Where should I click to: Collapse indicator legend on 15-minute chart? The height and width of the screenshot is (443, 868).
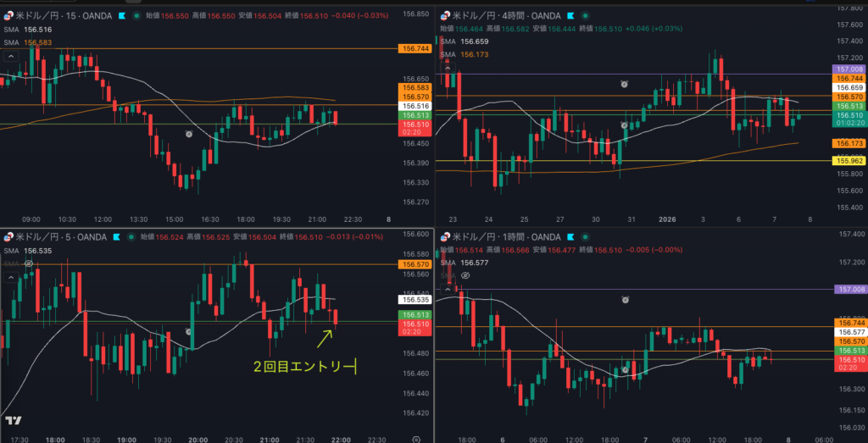11,57
